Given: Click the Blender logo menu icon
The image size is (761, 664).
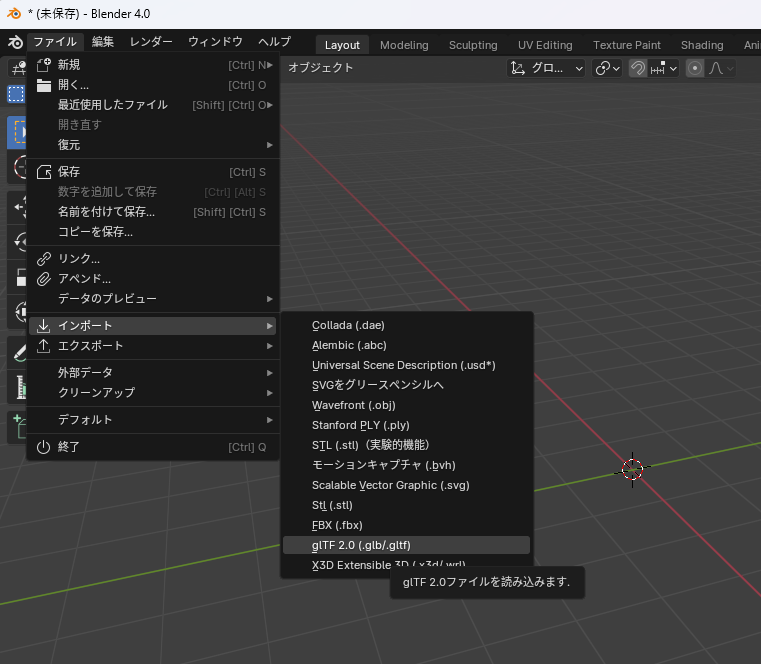Looking at the screenshot, I should tap(15, 42).
